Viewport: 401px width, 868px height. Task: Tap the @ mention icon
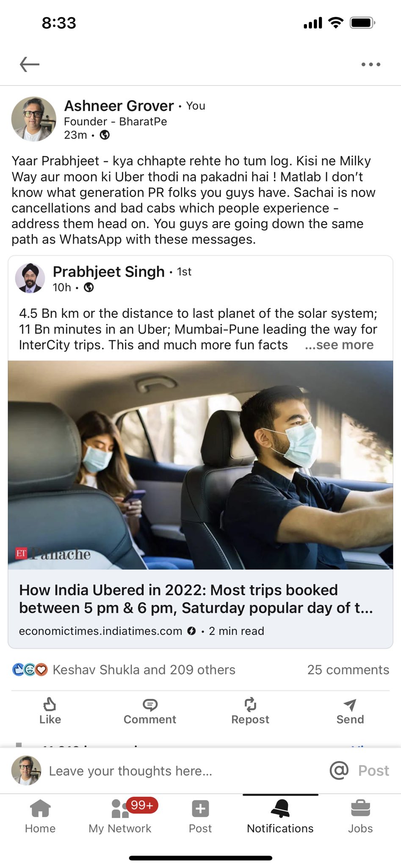(x=339, y=770)
